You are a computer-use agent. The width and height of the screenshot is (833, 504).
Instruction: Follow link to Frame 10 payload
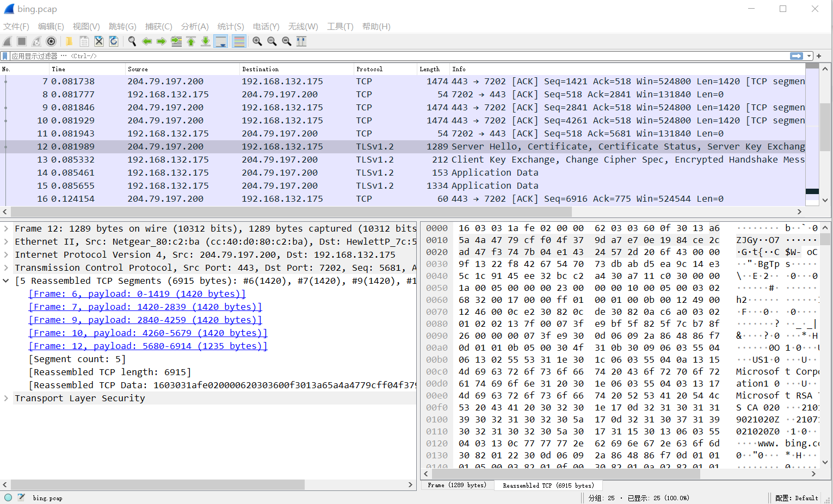pyautogui.click(x=148, y=333)
